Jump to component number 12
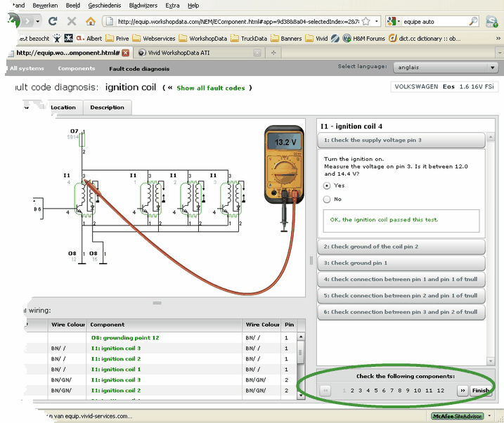This screenshot has height=423, width=504. [440, 391]
